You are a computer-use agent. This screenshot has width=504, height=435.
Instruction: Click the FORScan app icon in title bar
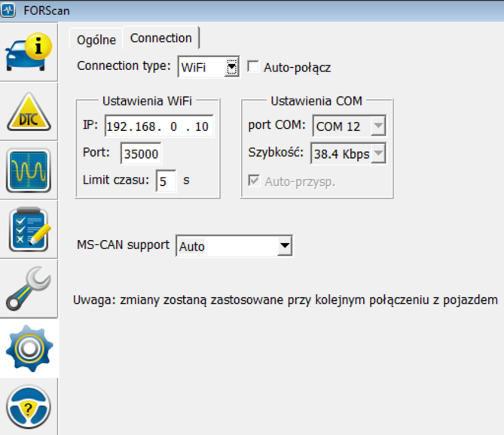[8, 11]
